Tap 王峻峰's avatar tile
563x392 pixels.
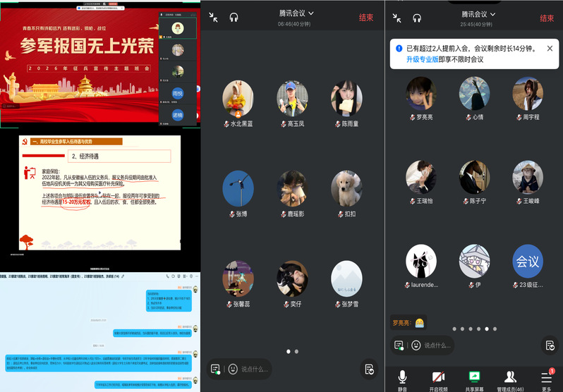[528, 178]
